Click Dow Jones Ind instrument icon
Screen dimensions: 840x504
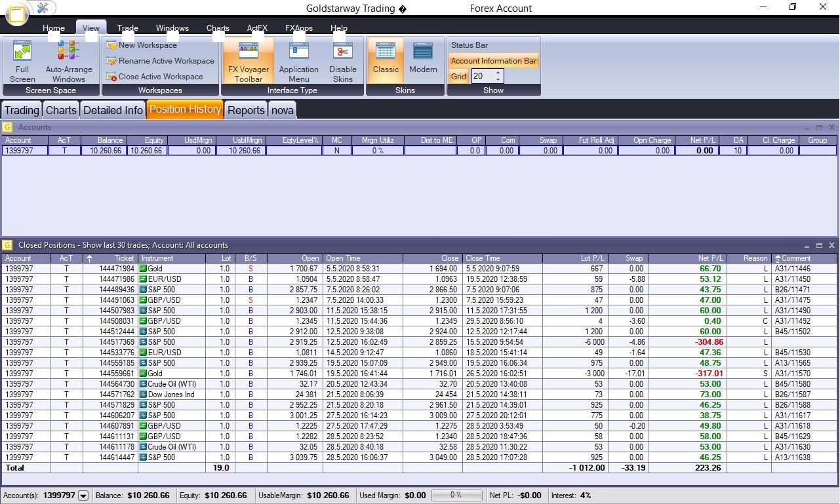click(x=142, y=395)
